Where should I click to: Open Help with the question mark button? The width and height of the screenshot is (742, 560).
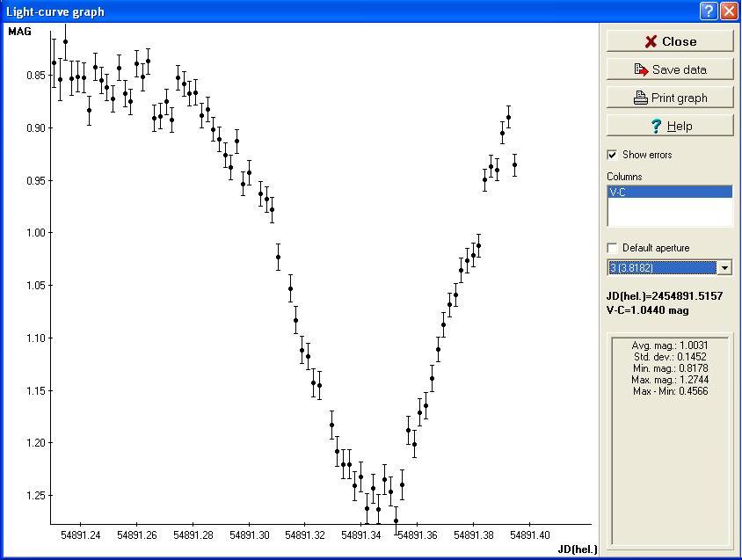pyautogui.click(x=669, y=126)
